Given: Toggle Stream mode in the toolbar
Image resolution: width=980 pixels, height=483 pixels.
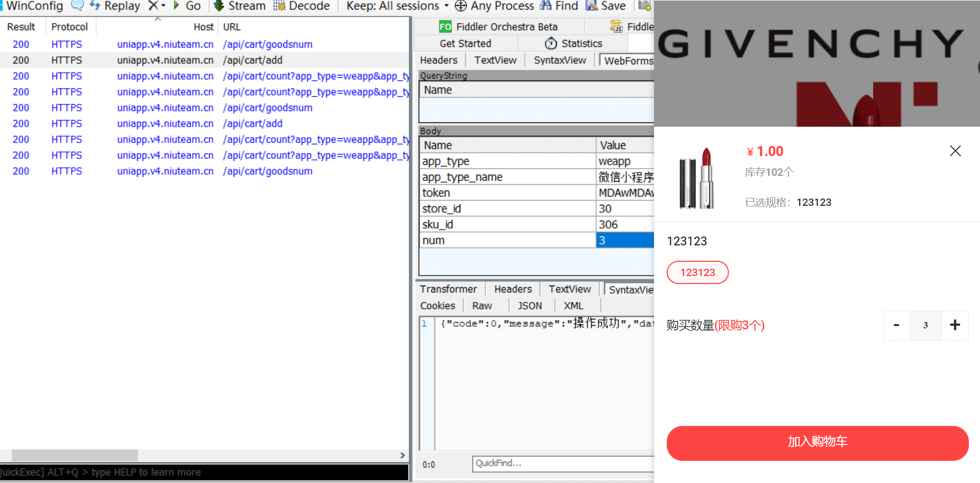Looking at the screenshot, I should click(239, 6).
